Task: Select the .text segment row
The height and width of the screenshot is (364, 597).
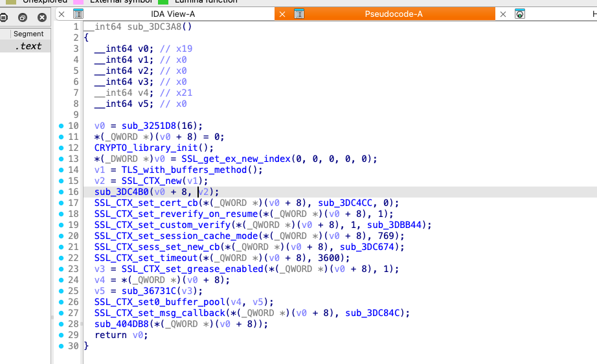Action: point(25,46)
